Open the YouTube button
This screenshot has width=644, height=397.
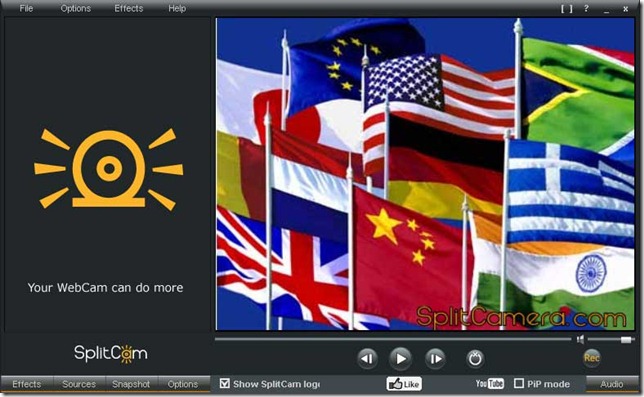490,383
